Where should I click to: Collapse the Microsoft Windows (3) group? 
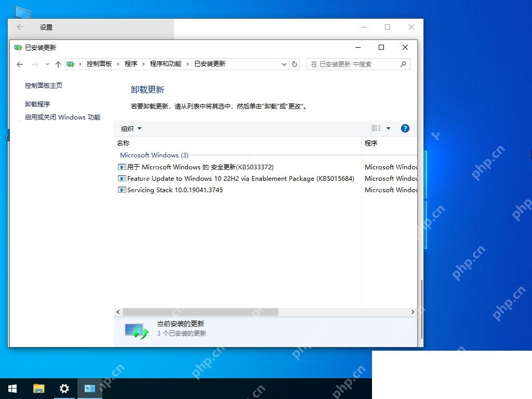(154, 155)
